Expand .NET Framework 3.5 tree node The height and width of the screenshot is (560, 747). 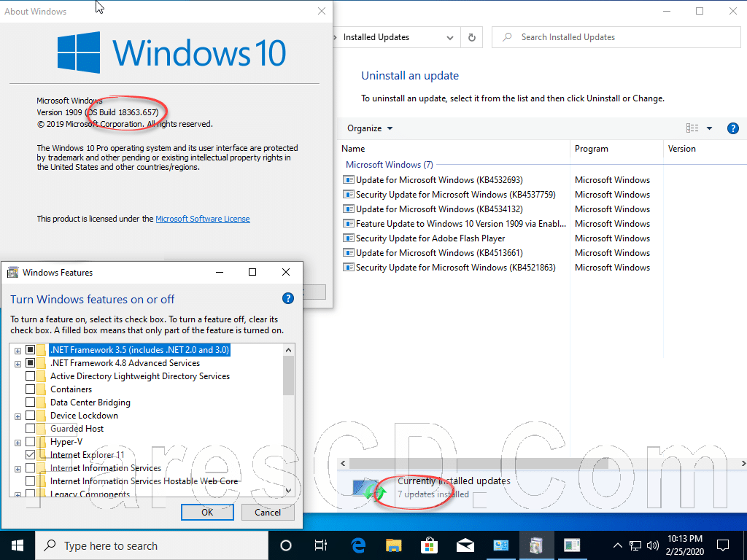coord(18,351)
